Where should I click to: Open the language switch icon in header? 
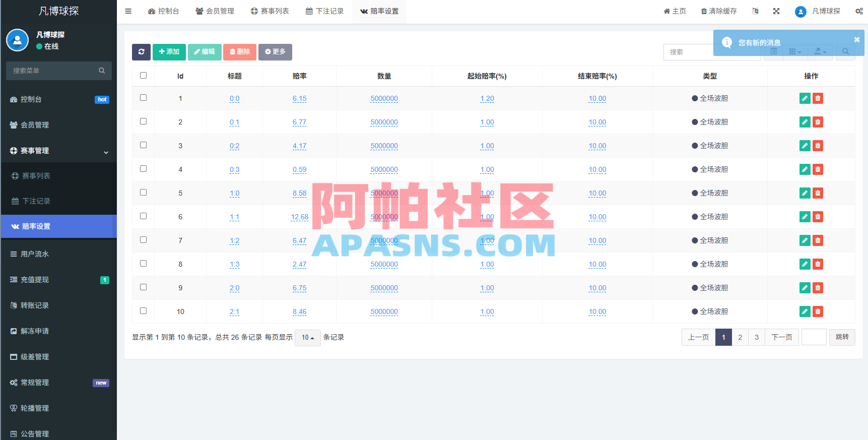755,11
